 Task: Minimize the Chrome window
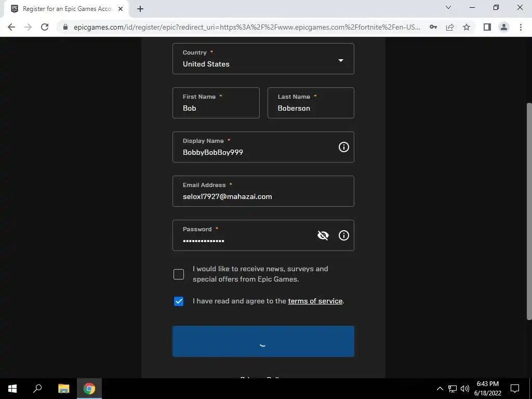(x=472, y=7)
